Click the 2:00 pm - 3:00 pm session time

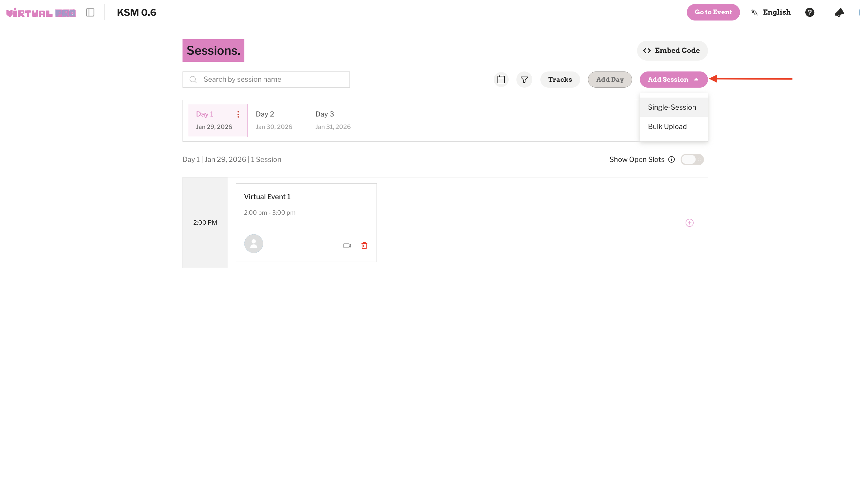tap(270, 213)
